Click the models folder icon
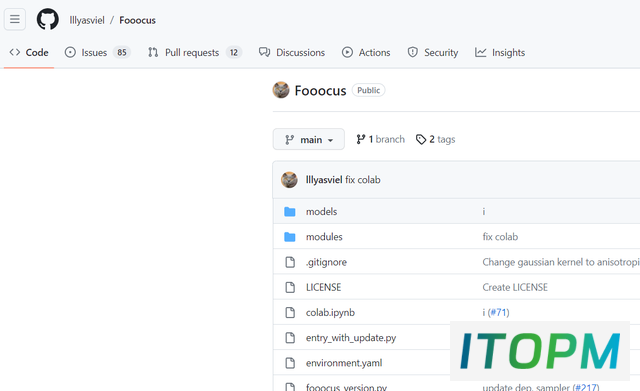Screen dimensions: 640x391 tap(290, 211)
